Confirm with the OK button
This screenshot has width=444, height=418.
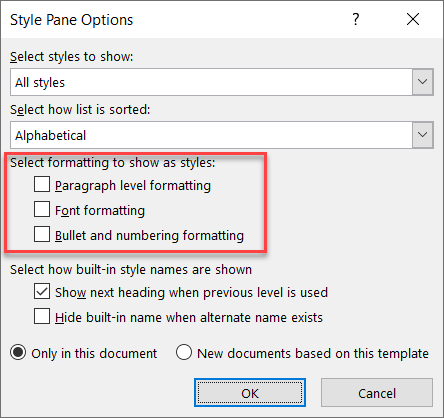tap(250, 393)
